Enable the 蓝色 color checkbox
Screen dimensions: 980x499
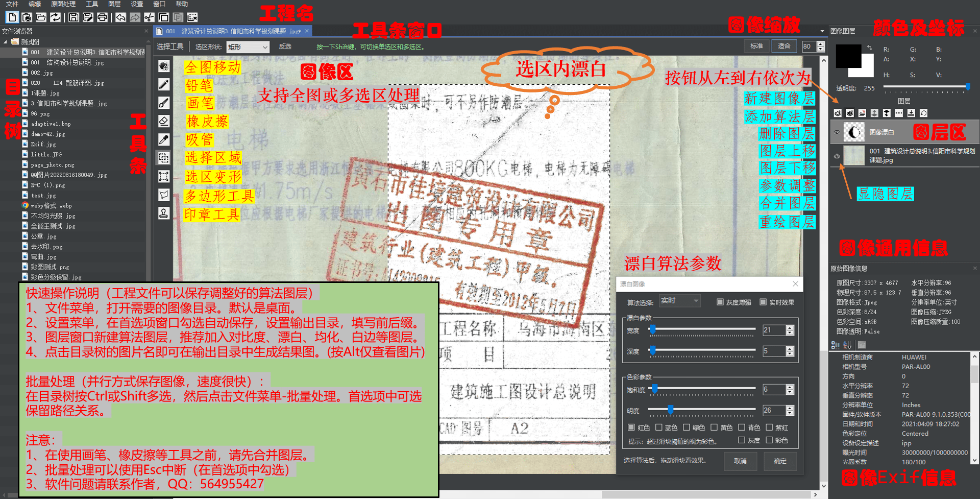tap(658, 427)
